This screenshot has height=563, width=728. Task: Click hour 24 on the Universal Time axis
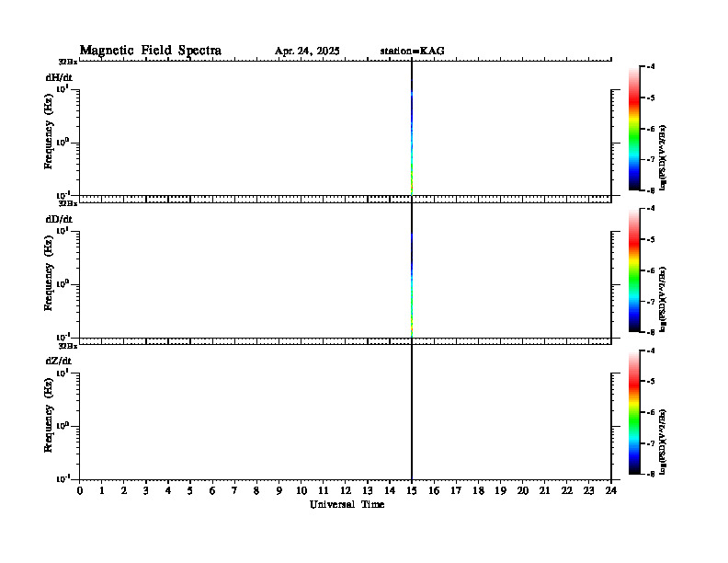point(611,490)
